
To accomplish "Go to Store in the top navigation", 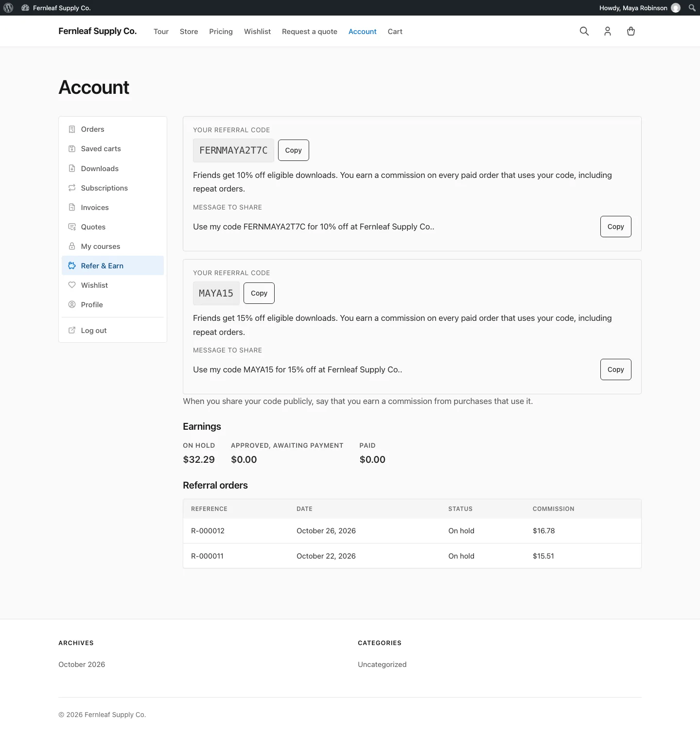I will [x=189, y=32].
